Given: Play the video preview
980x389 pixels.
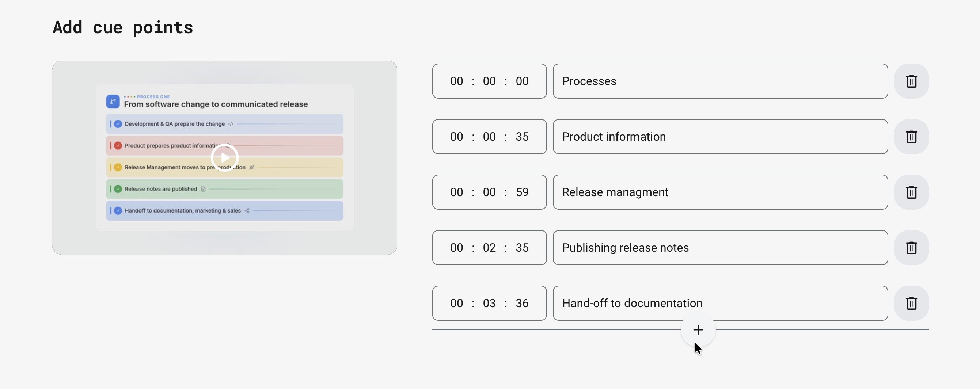Looking at the screenshot, I should click(x=224, y=157).
